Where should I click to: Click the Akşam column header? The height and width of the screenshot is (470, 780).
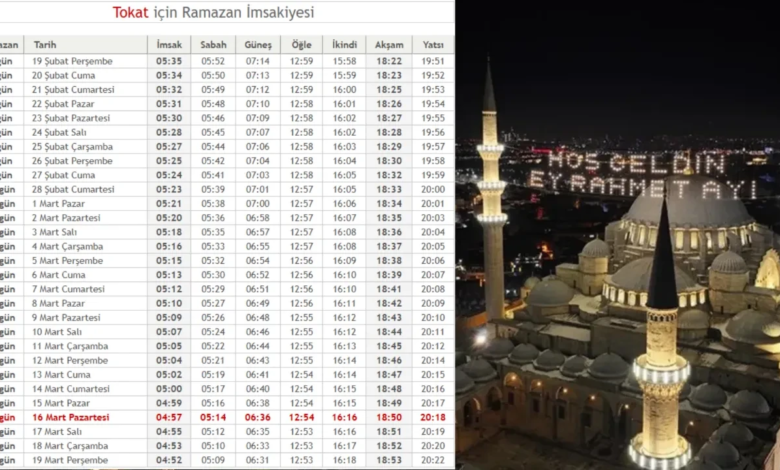click(x=389, y=45)
